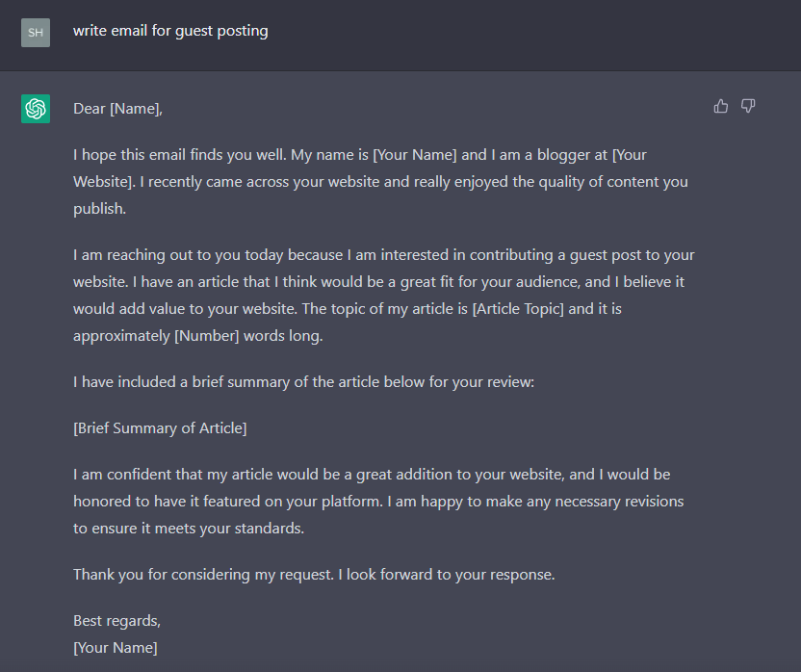Viewport: 801px width, 672px height.
Task: Click the 'I am reaching out to you today' paragraph
Action: 383,296
